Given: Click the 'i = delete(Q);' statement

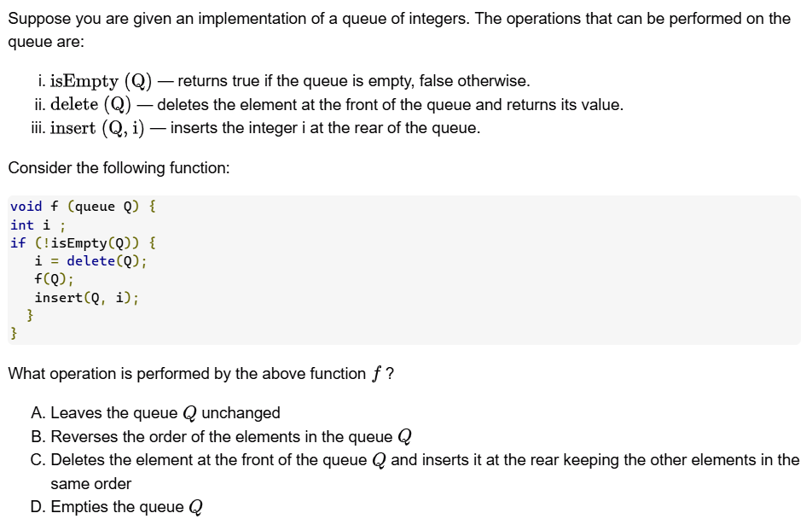Looking at the screenshot, I should [90, 261].
